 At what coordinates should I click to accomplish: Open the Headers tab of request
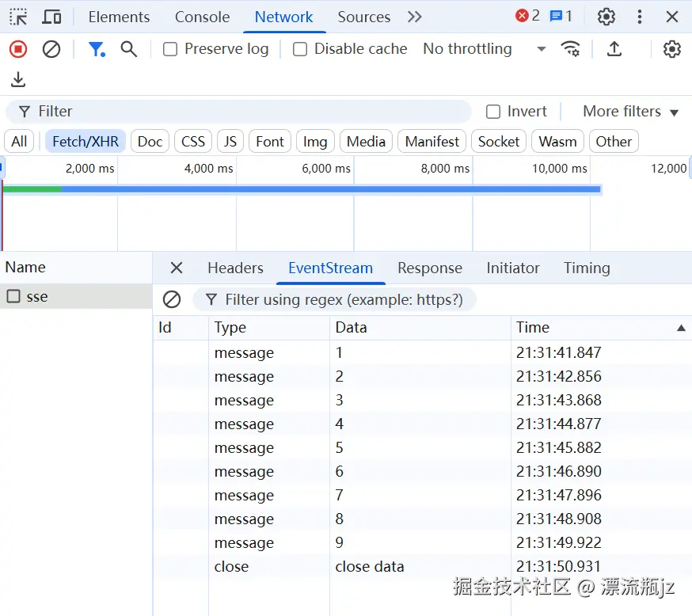click(235, 268)
